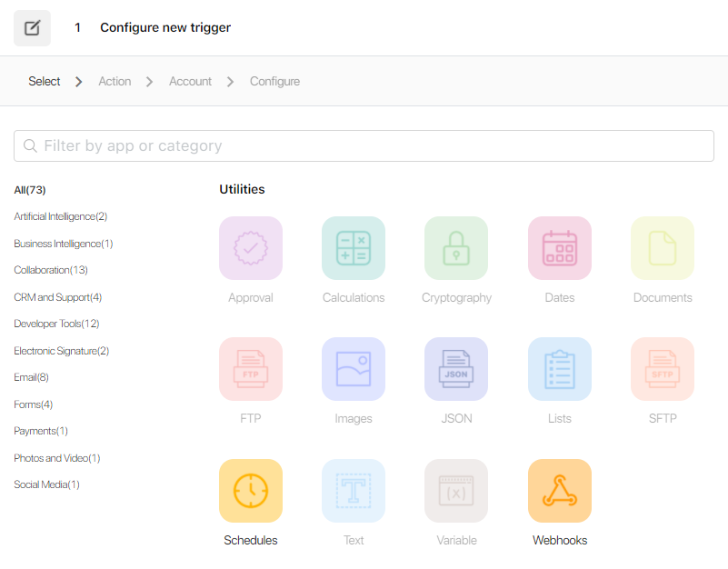Screen dimensions: 728x569
Task: Click the Webhooks label text
Action: [560, 540]
